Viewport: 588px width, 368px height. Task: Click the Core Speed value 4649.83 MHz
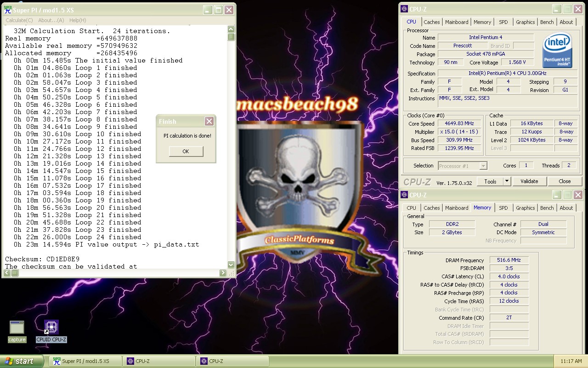[459, 124]
